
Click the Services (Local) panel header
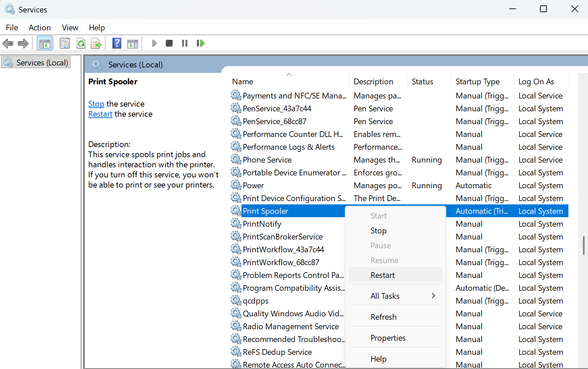tap(135, 65)
